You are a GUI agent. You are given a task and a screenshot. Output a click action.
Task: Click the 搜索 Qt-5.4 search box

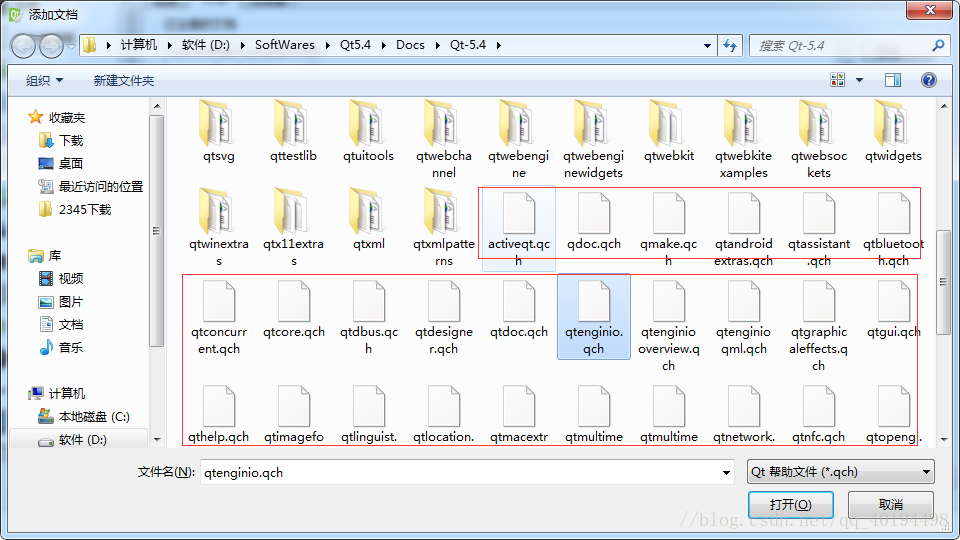[x=849, y=45]
